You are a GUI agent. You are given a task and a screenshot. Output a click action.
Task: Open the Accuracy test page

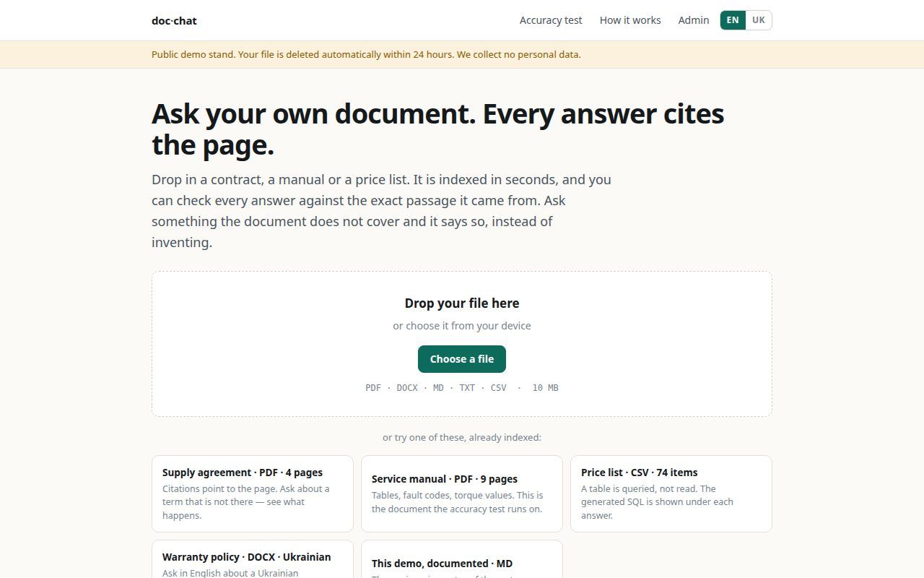pyautogui.click(x=551, y=20)
